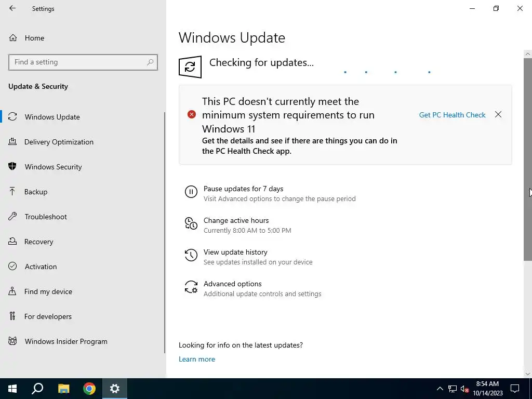Click the For developers tools icon
This screenshot has height=399, width=532.
coord(12,316)
